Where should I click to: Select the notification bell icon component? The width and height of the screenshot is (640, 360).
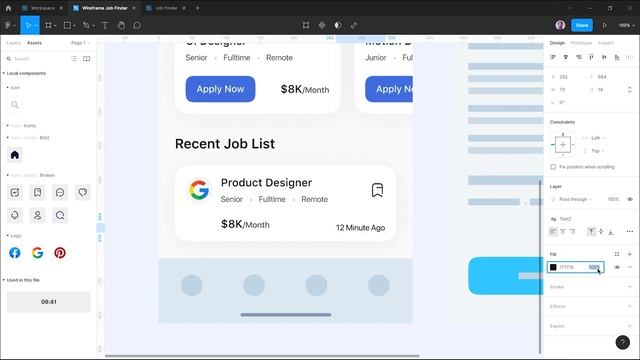[15, 215]
